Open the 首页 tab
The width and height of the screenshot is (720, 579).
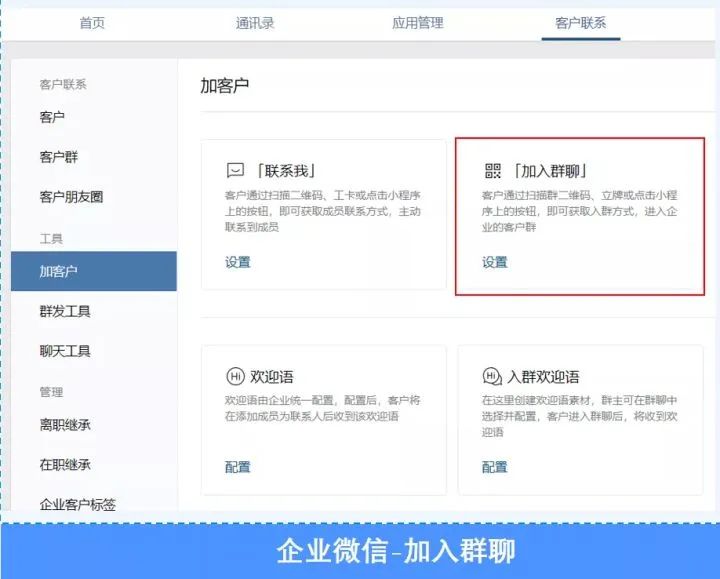(x=92, y=23)
